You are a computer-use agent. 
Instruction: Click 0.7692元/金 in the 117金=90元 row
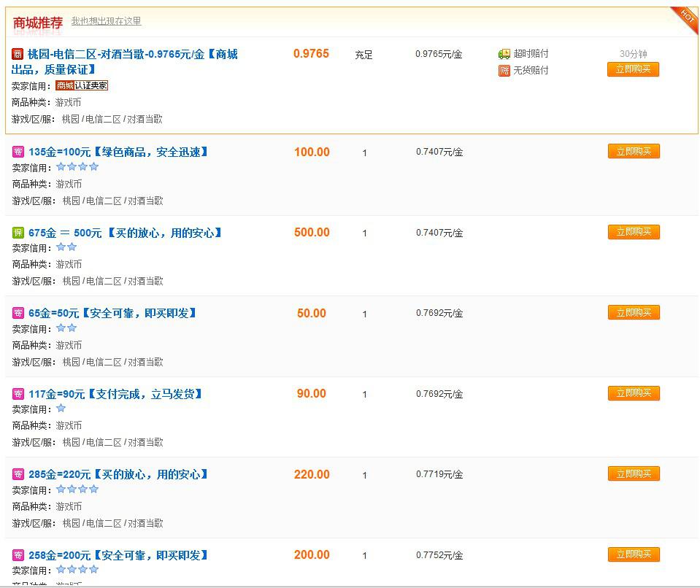[439, 394]
